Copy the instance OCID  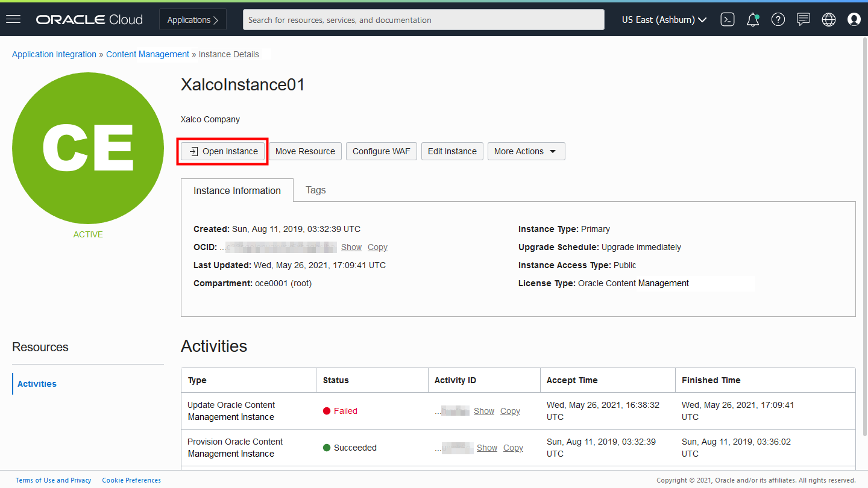[377, 247]
